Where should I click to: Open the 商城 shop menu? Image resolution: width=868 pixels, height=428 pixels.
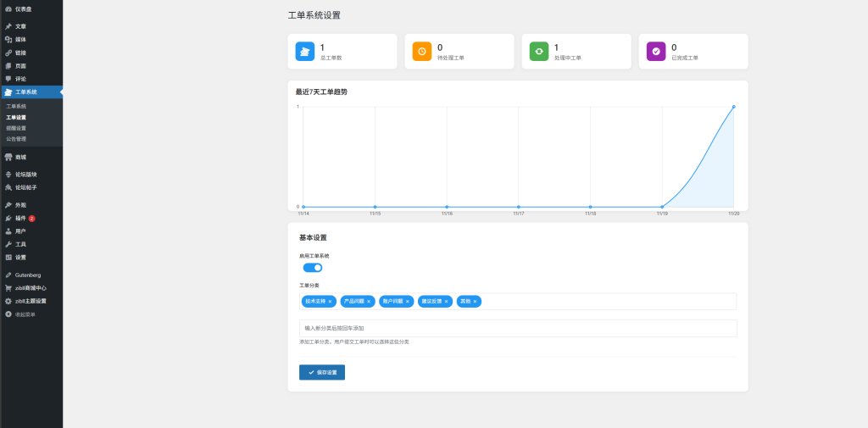[x=20, y=157]
